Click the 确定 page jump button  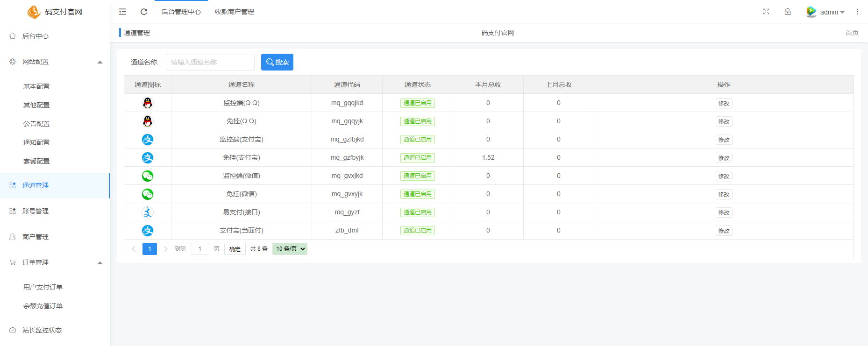(x=235, y=249)
